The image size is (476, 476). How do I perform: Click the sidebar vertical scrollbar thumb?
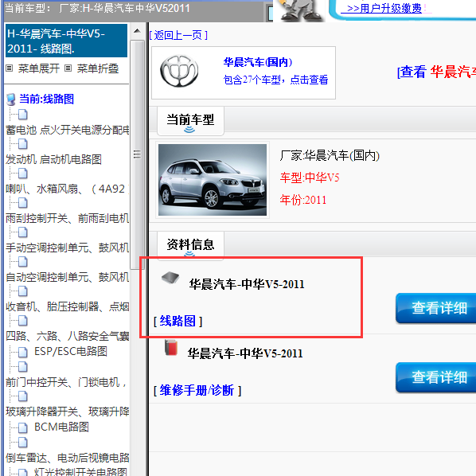(x=137, y=155)
